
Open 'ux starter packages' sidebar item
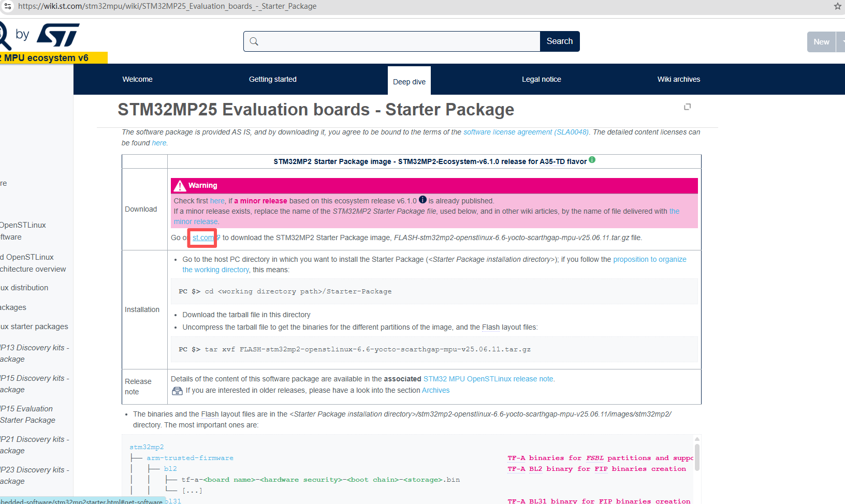click(34, 327)
